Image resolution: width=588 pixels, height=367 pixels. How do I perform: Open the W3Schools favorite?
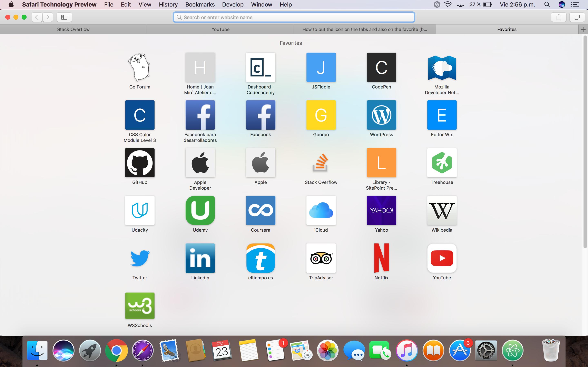coord(140,306)
